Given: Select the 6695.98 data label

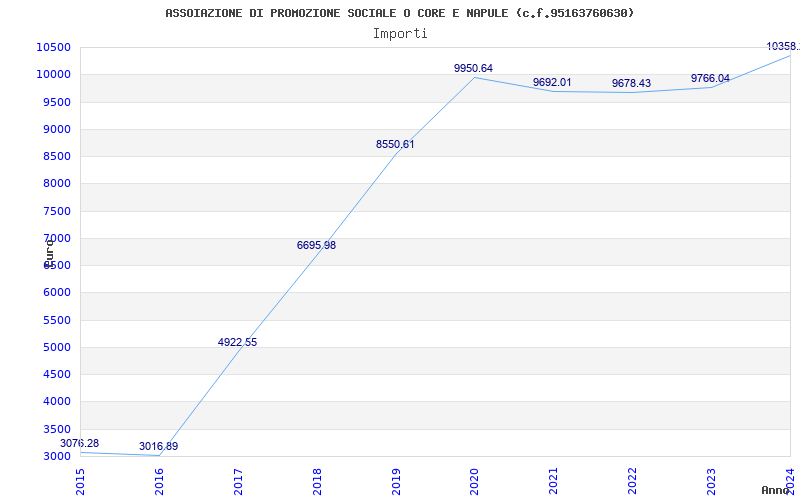Looking at the screenshot, I should (x=316, y=245).
